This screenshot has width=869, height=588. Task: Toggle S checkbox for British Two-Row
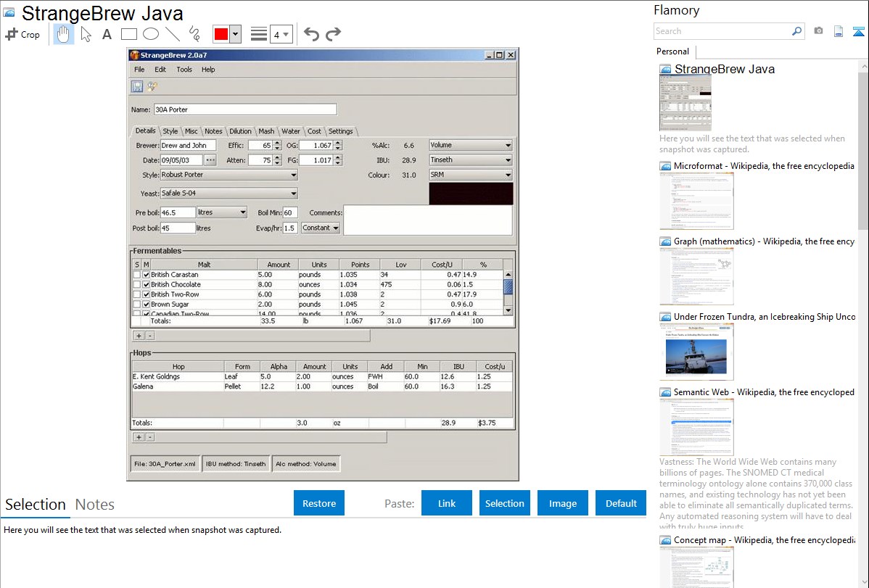tap(137, 294)
